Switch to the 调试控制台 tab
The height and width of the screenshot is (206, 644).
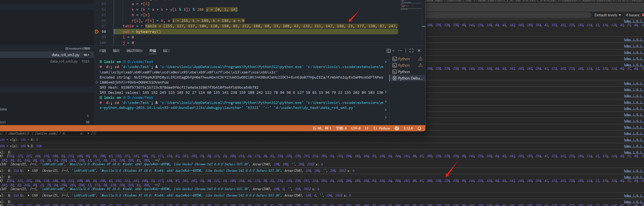pos(134,51)
